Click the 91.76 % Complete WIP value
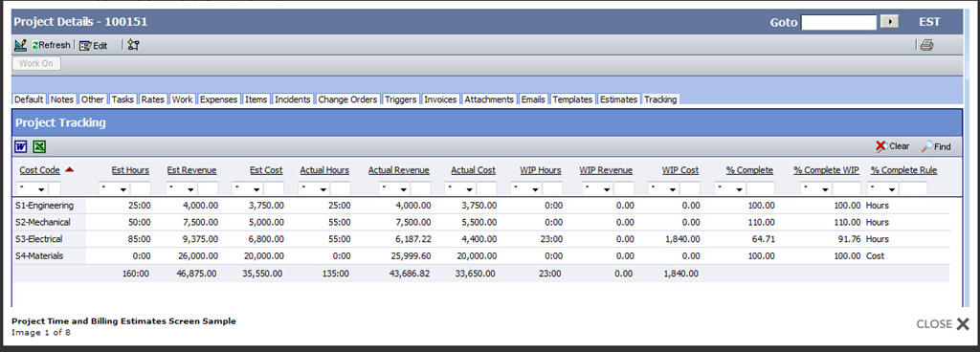This screenshot has width=980, height=352. tap(849, 239)
